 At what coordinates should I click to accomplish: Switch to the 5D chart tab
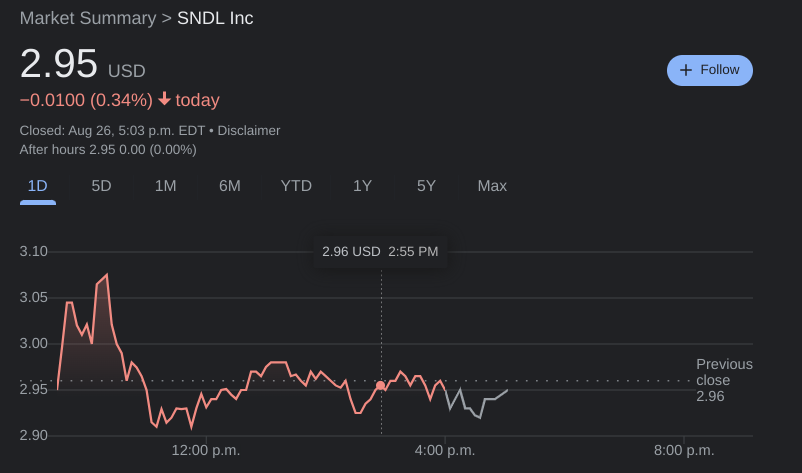point(101,186)
